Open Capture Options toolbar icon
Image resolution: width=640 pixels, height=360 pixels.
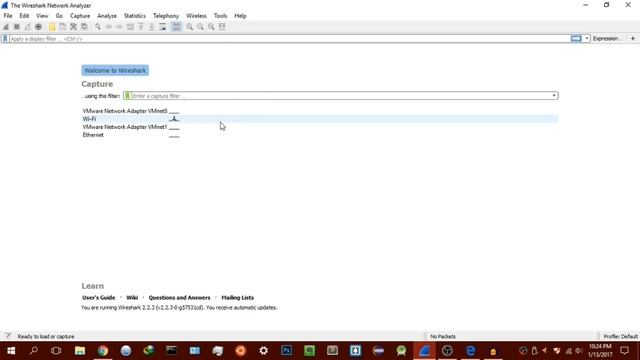(x=38, y=27)
